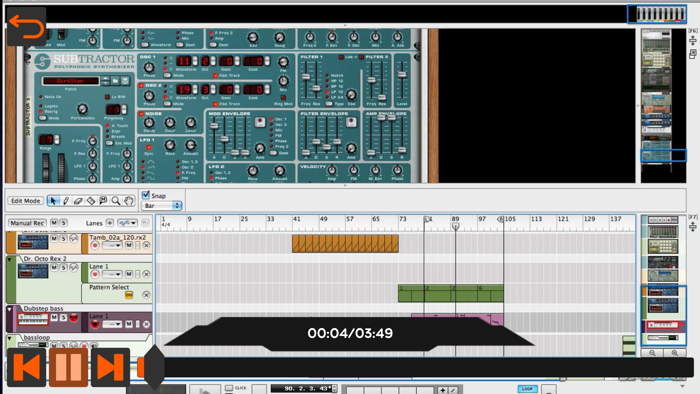Click the orange back arrow button
The width and height of the screenshot is (700, 394).
click(26, 26)
